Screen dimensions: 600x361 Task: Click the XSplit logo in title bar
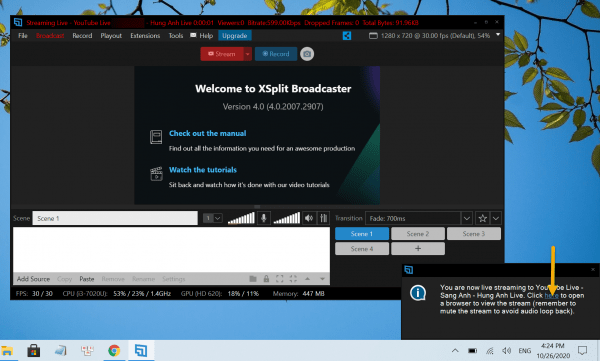(x=18, y=23)
